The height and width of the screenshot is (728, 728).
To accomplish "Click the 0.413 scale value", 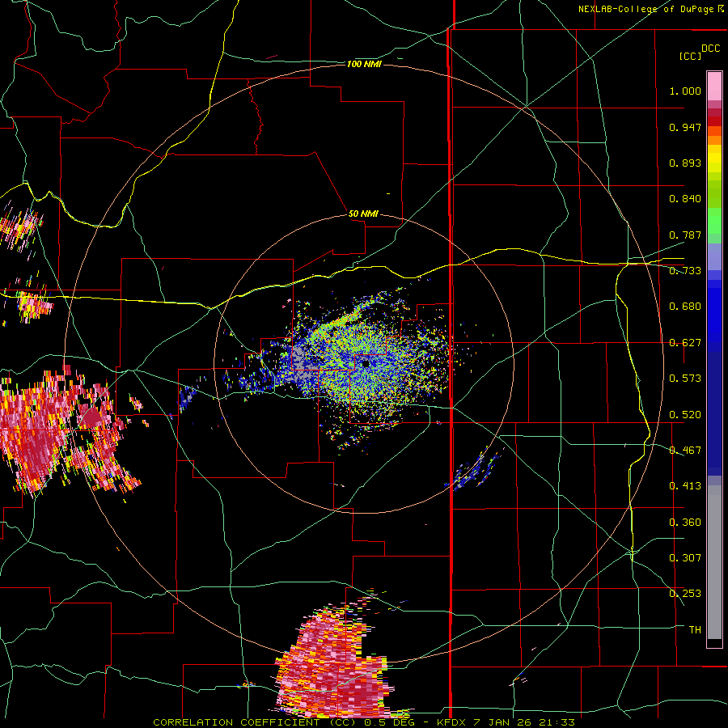I will (x=685, y=486).
